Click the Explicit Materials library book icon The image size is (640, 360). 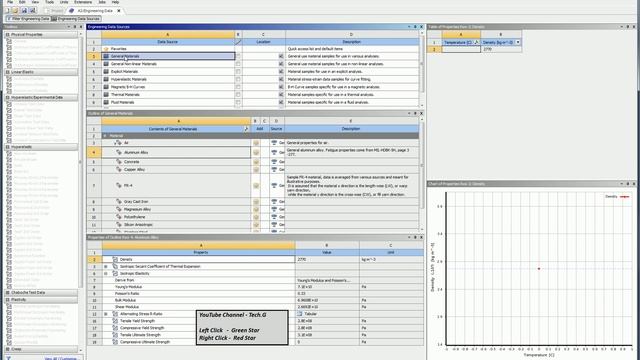click(x=106, y=71)
